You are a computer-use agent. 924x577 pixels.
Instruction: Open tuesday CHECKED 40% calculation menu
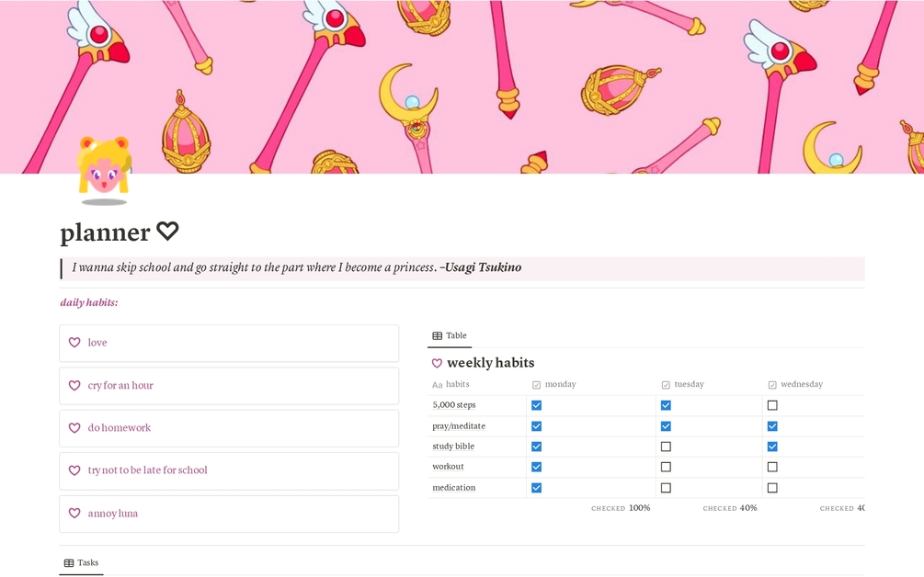click(729, 507)
